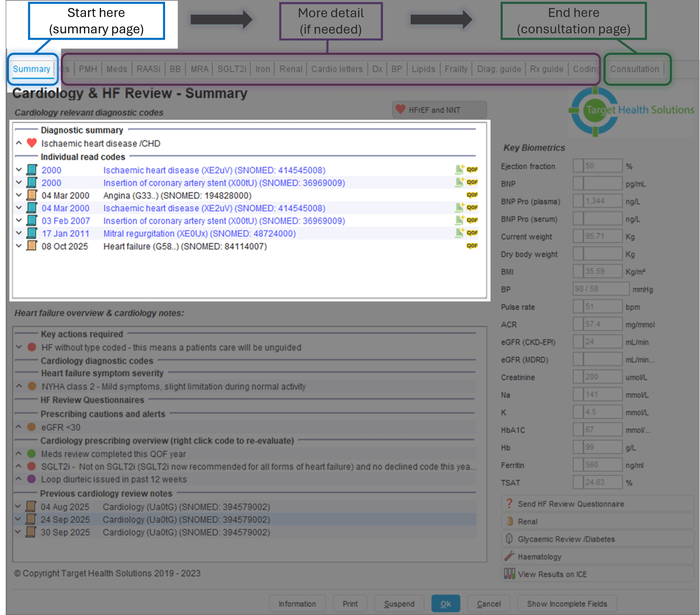700x615 pixels.
Task: Click the QOF icon on Angina row
Action: coord(472,195)
